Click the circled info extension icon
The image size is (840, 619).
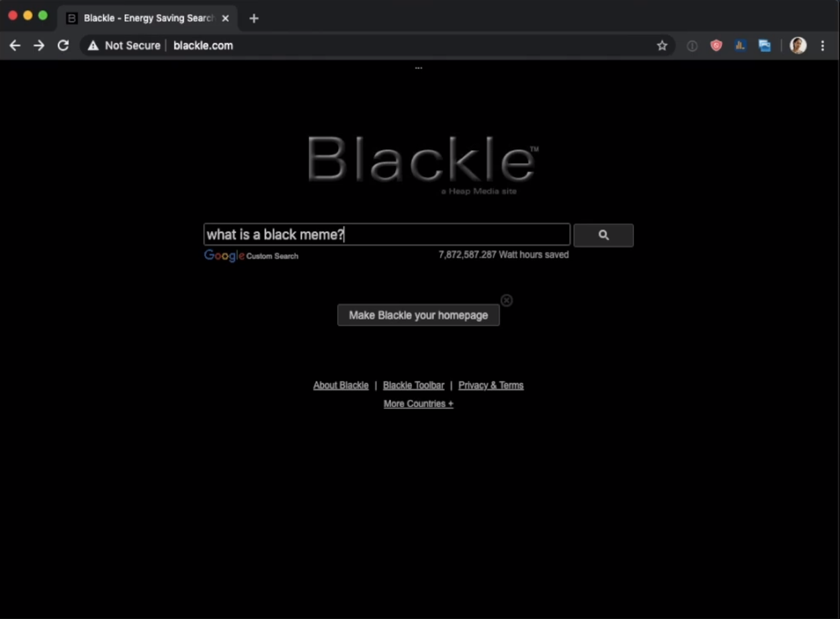[x=691, y=45]
